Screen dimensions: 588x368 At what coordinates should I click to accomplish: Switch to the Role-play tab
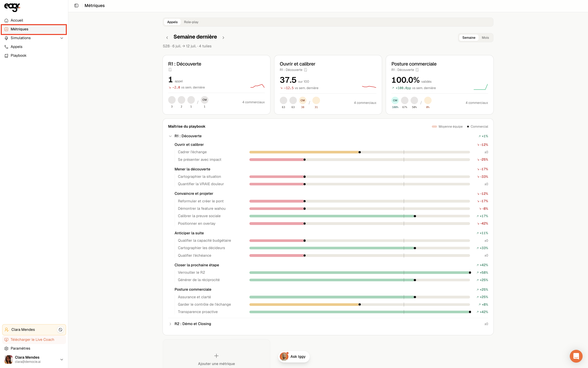tap(191, 22)
